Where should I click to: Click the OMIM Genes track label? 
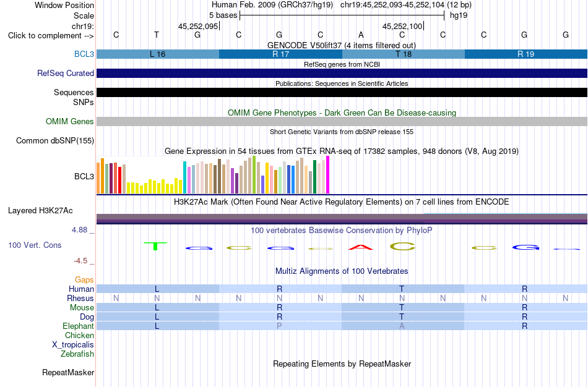[x=70, y=121]
